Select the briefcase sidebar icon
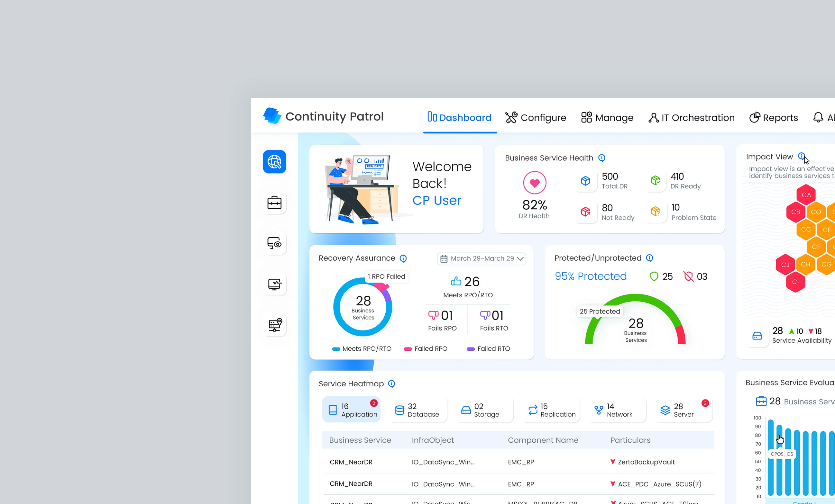Viewport: 835px width, 504px height. [x=274, y=203]
